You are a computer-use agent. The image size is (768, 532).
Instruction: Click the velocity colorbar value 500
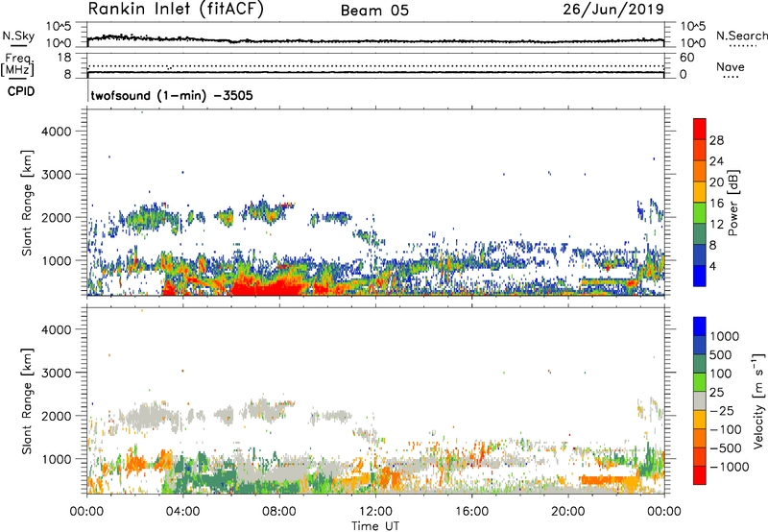tap(721, 355)
